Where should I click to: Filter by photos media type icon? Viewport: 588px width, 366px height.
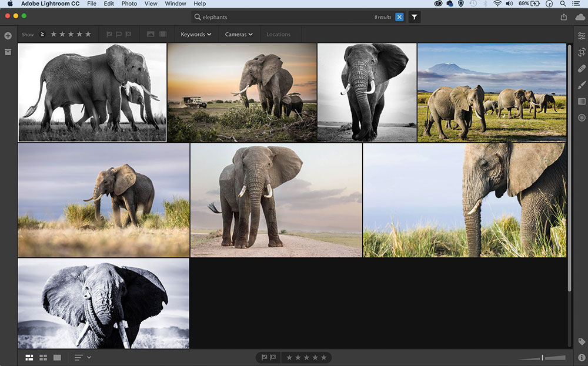pyautogui.click(x=151, y=34)
